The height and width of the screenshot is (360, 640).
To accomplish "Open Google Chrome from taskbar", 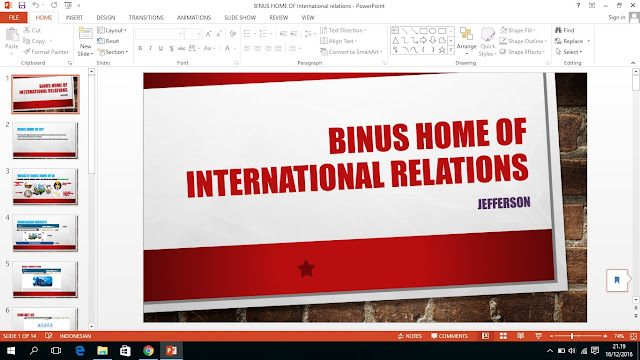I will [x=149, y=351].
